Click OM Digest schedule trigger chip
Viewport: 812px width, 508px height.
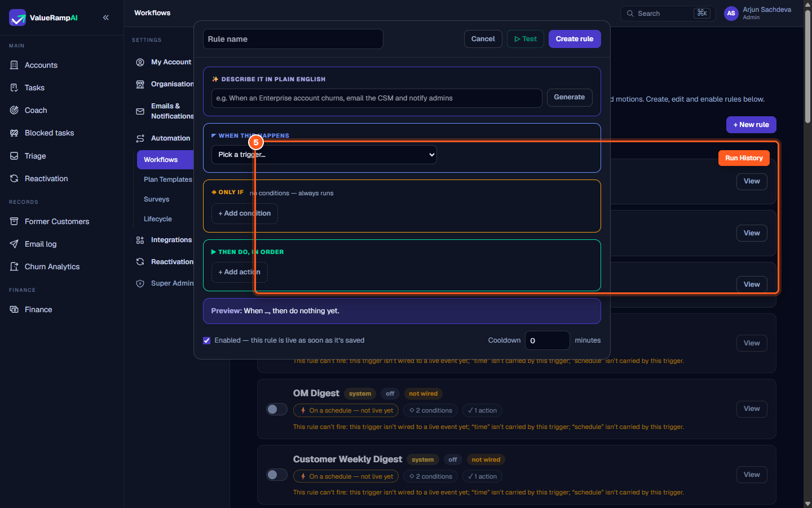(x=346, y=410)
